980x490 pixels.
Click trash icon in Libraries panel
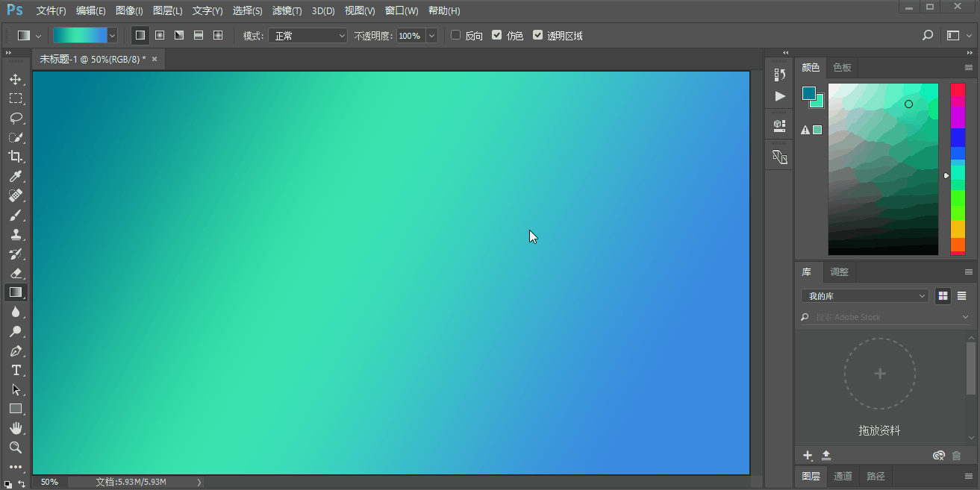[x=957, y=455]
